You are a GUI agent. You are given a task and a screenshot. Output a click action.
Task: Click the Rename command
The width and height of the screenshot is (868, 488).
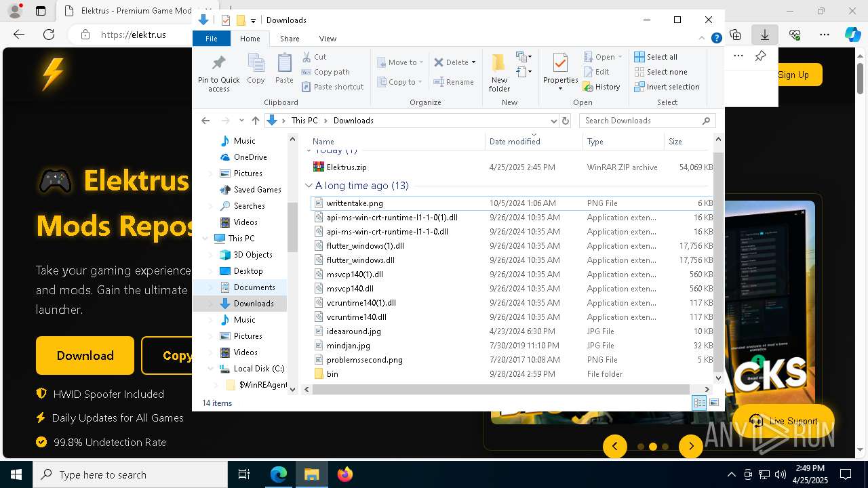454,82
